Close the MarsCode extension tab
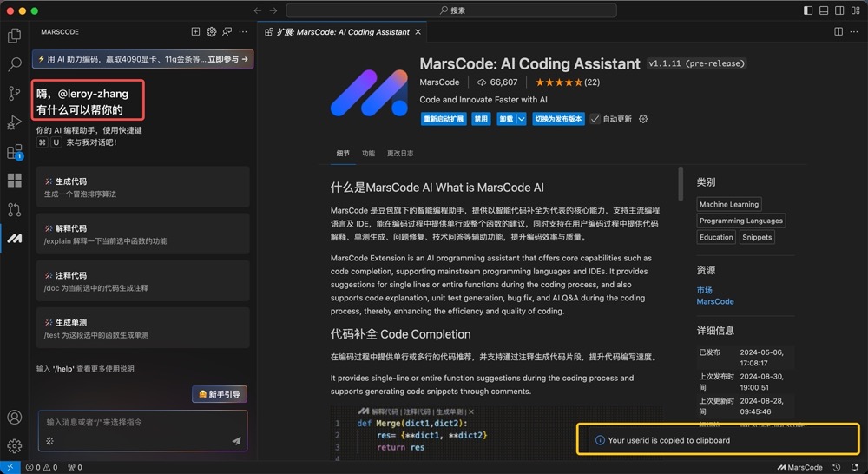The height and width of the screenshot is (474, 868). pos(418,32)
